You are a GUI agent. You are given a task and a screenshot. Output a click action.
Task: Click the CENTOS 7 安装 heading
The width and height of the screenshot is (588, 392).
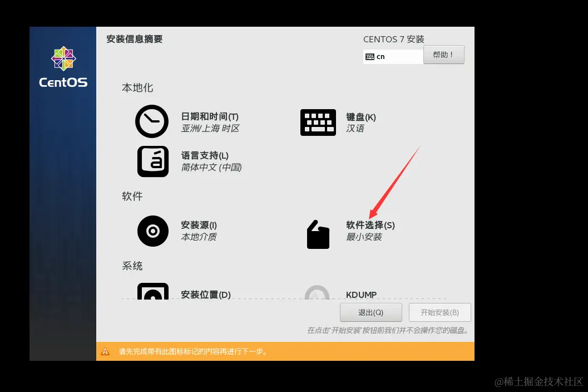click(x=394, y=39)
